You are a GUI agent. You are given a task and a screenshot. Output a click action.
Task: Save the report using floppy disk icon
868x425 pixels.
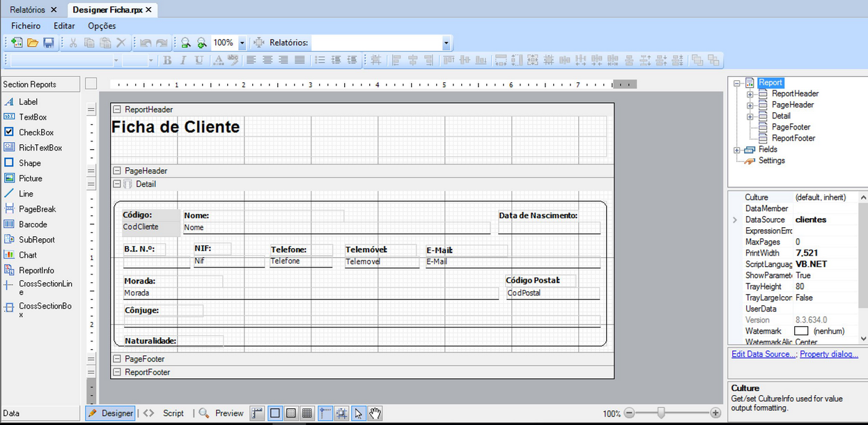[x=49, y=43]
